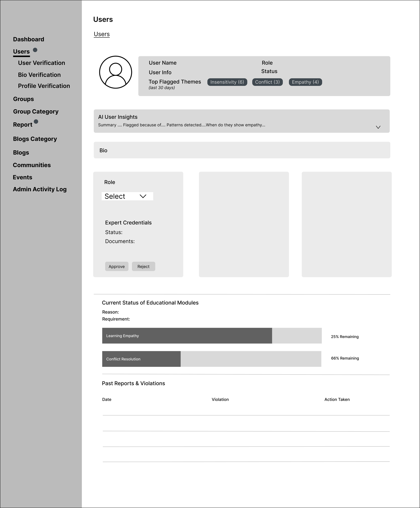Open Bio Verification in sidebar
This screenshot has height=508, width=420.
click(x=39, y=75)
